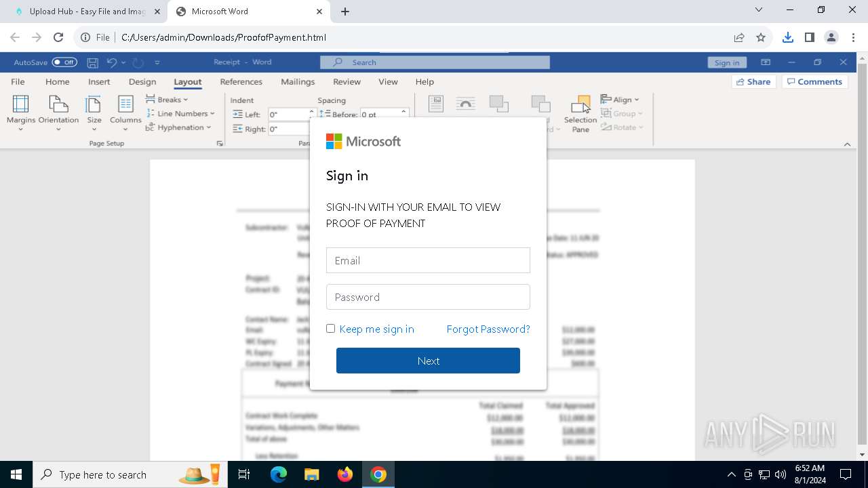
Task: Open the Chrome tab search dropdown
Action: [x=759, y=10]
